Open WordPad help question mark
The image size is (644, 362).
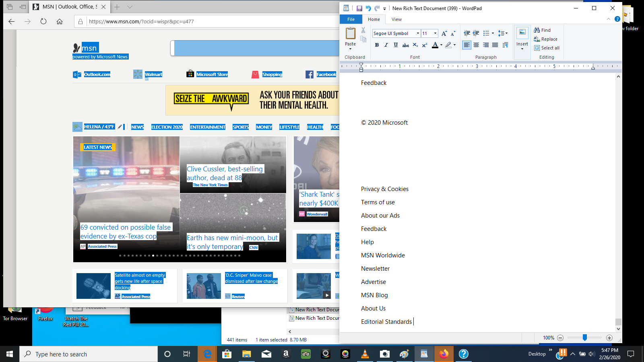(x=617, y=19)
